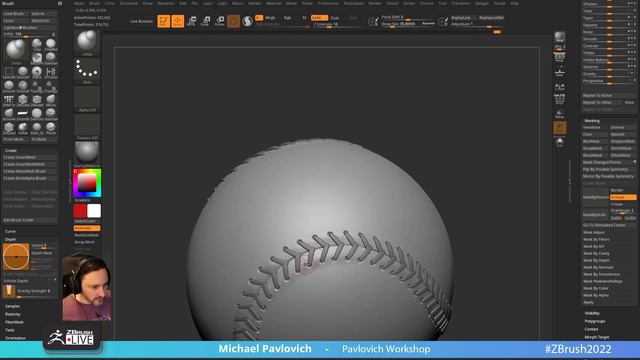Select the Scale transform tool
640x360 pixels.
click(205, 21)
